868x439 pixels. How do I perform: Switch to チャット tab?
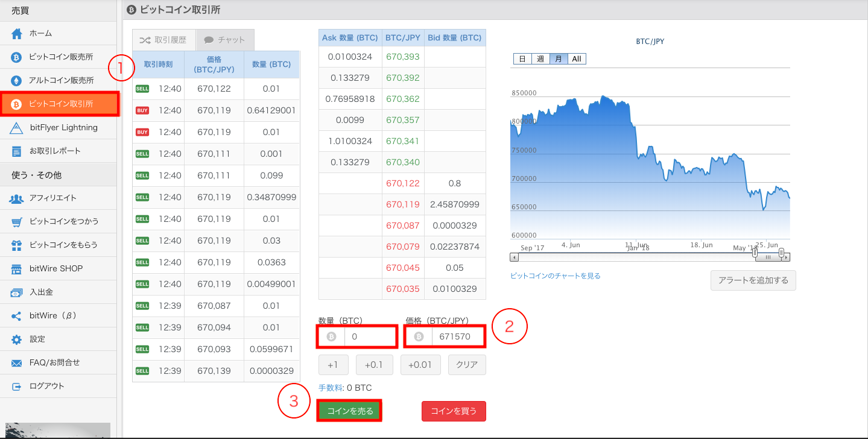pyautogui.click(x=225, y=40)
